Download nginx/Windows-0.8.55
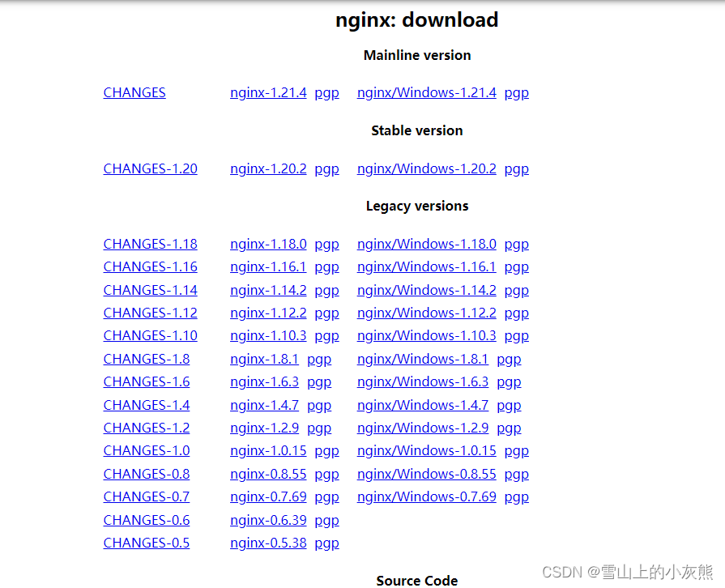Image resolution: width=725 pixels, height=588 pixels. pos(426,475)
